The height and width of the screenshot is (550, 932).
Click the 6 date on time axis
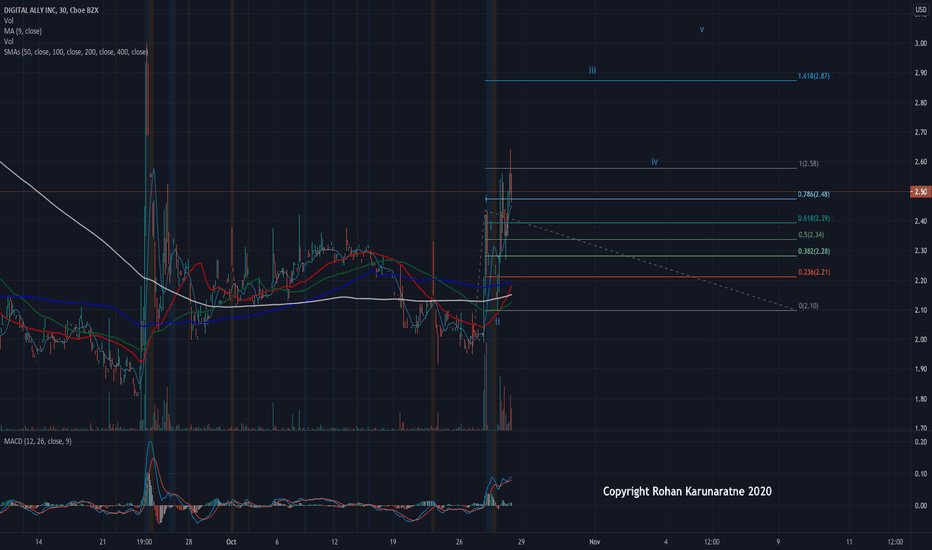click(277, 542)
